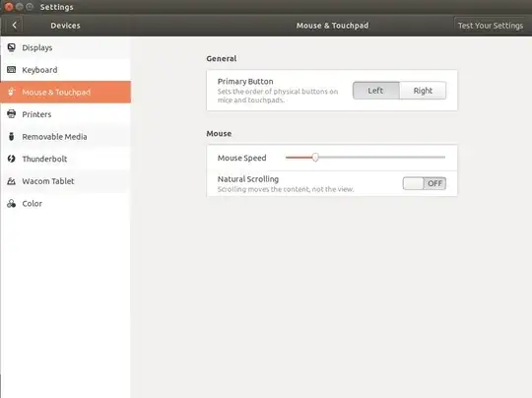Click the Thunderbolt lightning icon
Screen dimensions: 532x398
point(11,159)
